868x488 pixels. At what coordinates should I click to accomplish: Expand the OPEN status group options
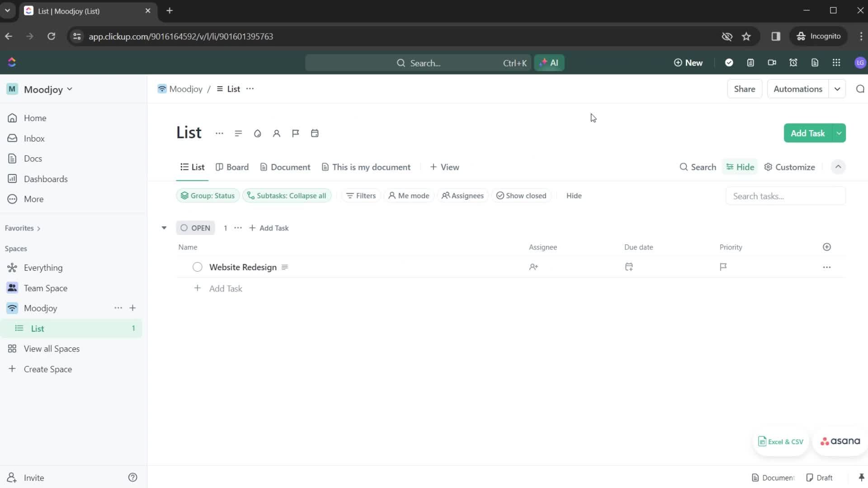click(x=238, y=228)
